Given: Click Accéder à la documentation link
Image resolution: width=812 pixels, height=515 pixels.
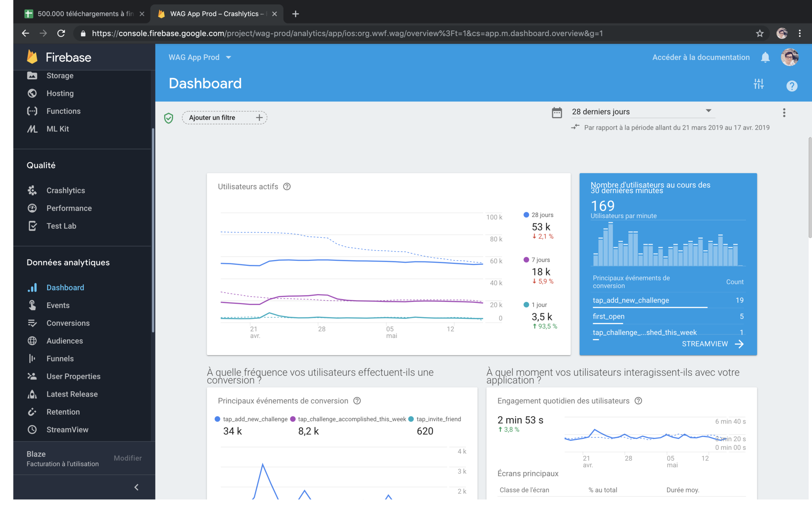Looking at the screenshot, I should tap(701, 57).
